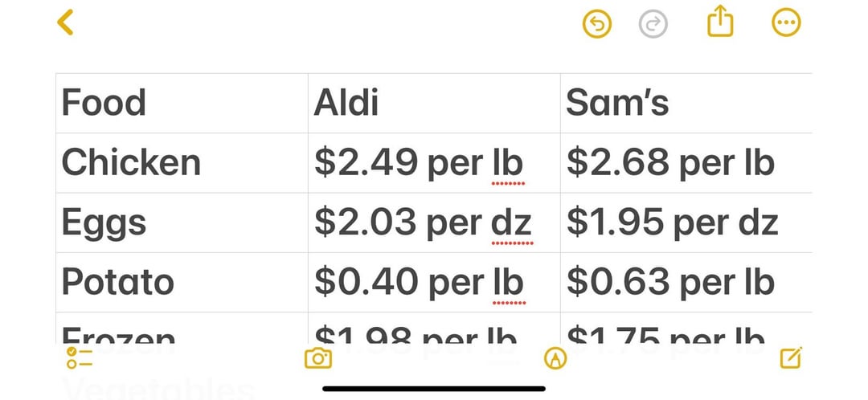Tap the back chevron arrow
868x400 pixels.
pyautogui.click(x=65, y=23)
